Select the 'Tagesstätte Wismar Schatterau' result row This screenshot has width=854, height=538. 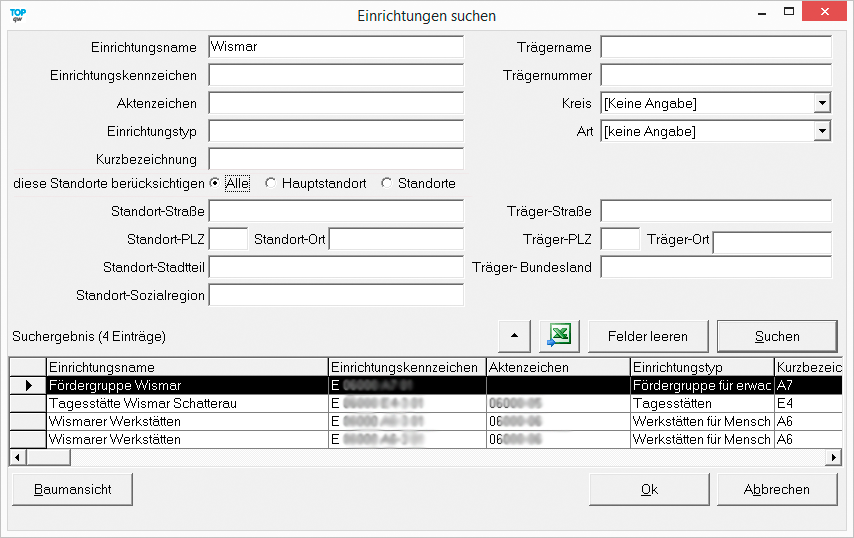tap(187, 403)
